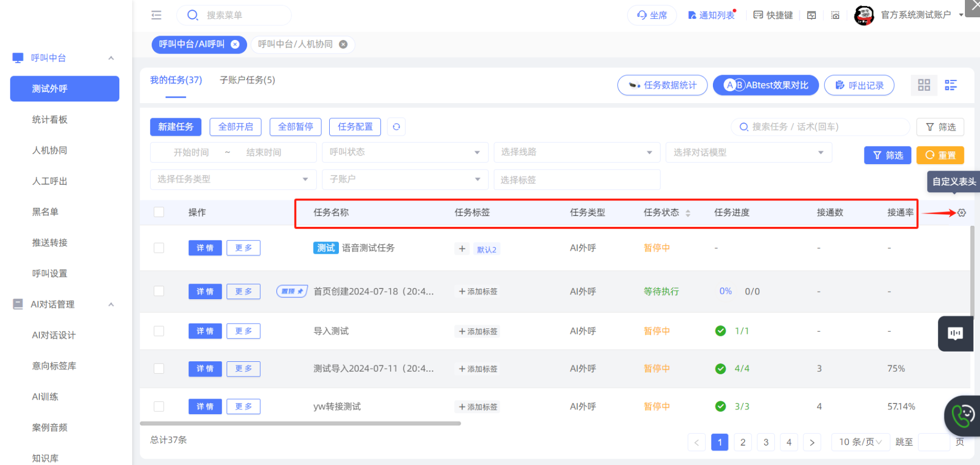Click the horizontal table scrollbar
Image resolution: width=980 pixels, height=465 pixels.
coord(300,423)
